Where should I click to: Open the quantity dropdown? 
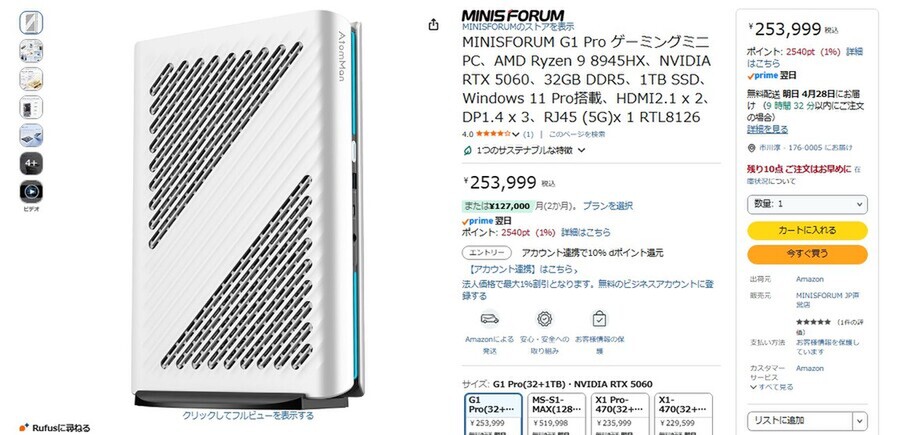[807, 204]
